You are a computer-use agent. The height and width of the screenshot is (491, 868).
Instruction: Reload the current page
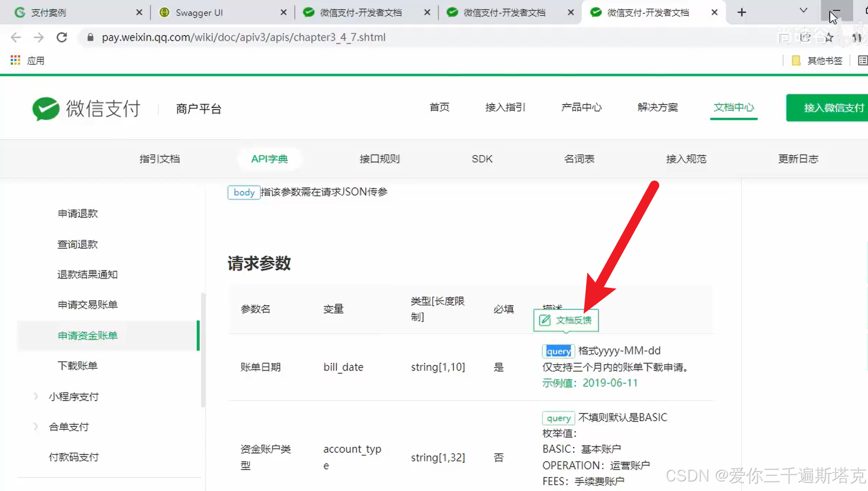point(62,37)
